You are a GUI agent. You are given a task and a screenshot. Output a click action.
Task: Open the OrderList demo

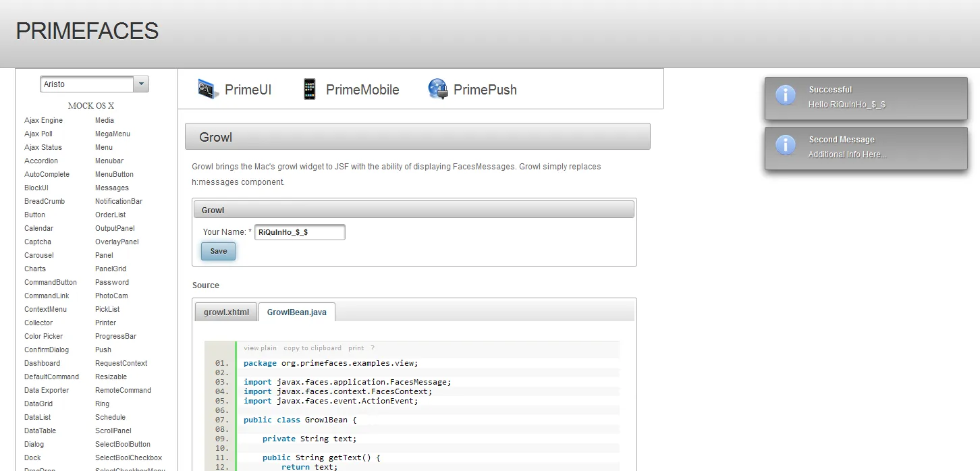(111, 215)
